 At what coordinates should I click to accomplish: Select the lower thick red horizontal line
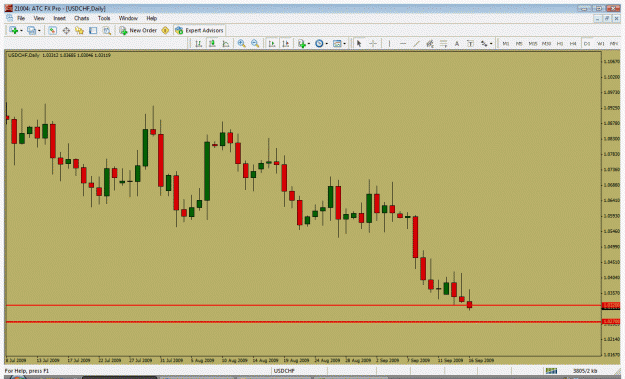(303, 322)
